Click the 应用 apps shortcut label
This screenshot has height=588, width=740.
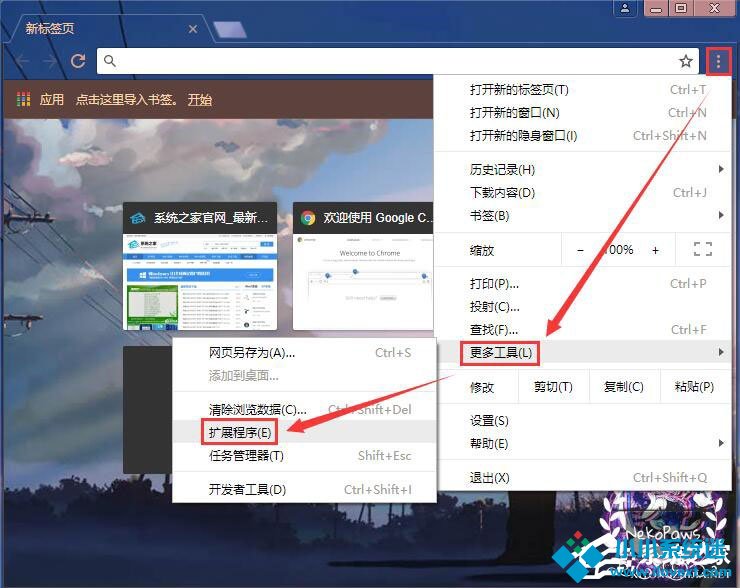coord(51,100)
